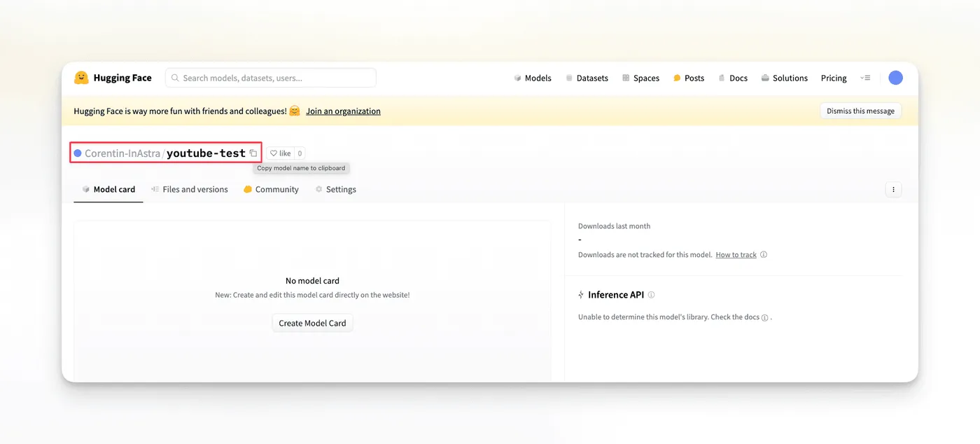980x444 pixels.
Task: Like the youtube-test model
Action: 280,153
